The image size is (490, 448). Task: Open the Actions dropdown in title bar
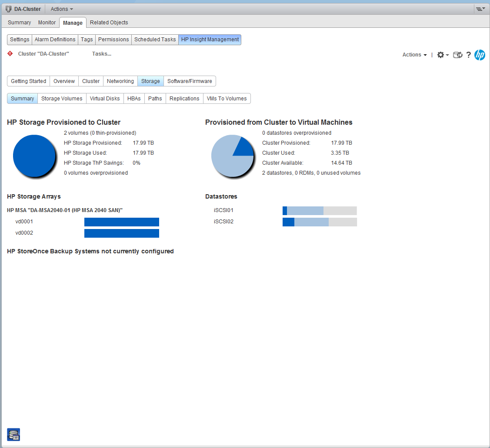(62, 9)
